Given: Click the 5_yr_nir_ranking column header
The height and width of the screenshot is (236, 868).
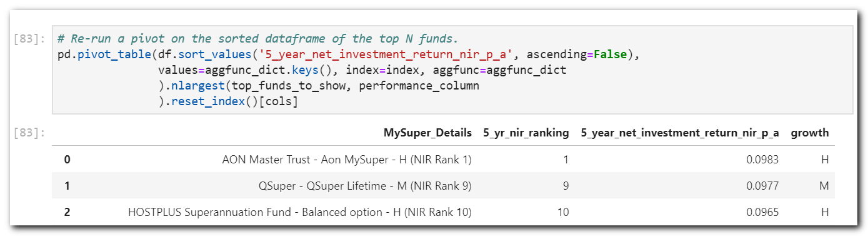Looking at the screenshot, I should (526, 133).
